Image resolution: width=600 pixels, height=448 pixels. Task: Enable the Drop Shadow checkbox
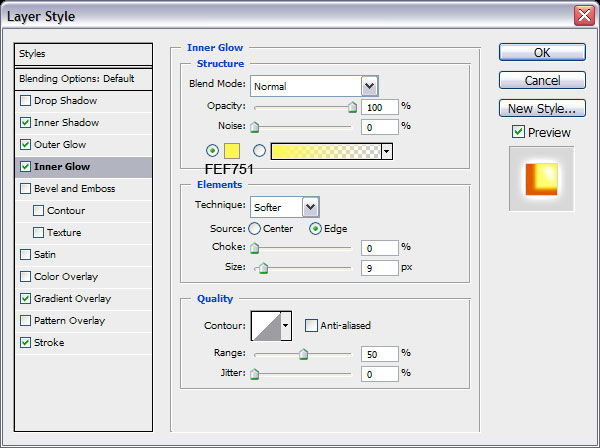click(25, 101)
